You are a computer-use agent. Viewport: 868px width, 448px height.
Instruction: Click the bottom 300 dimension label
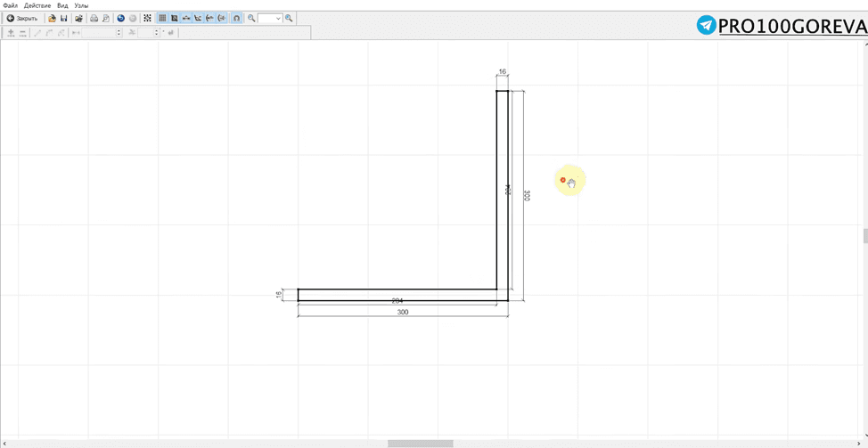coord(403,313)
